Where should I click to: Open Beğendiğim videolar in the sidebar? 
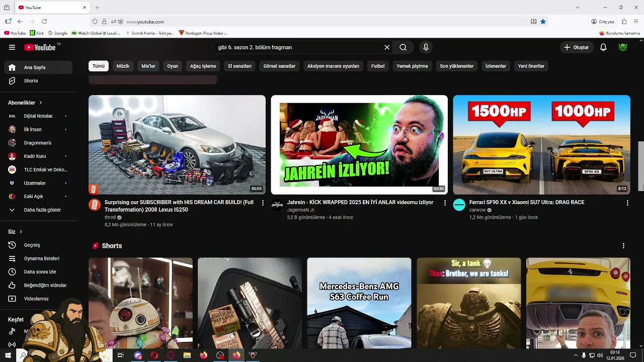38,286
